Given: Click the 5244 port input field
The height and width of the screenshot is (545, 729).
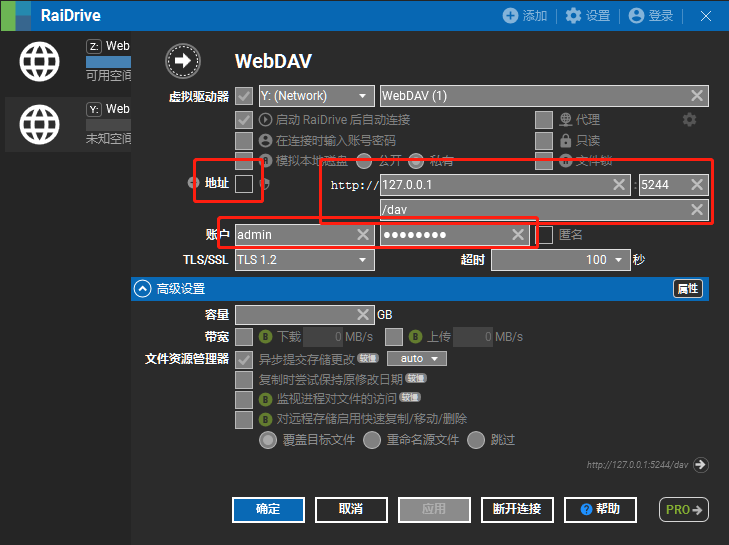Looking at the screenshot, I should coord(674,185).
